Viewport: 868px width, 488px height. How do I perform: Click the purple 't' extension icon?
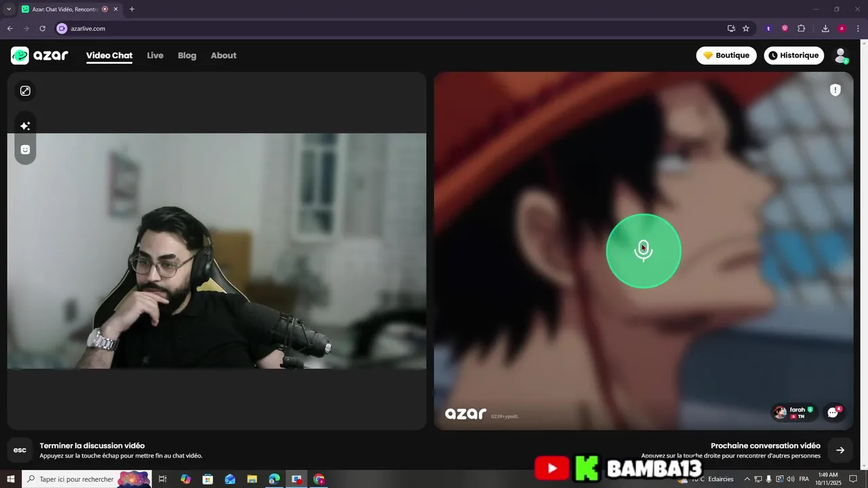(768, 28)
